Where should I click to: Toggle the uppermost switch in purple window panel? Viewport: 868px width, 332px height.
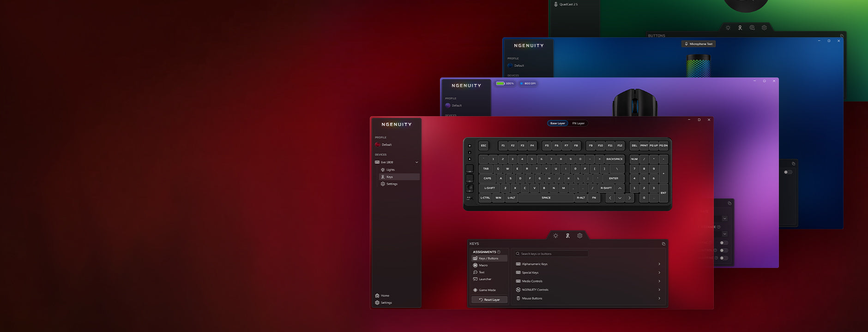pyautogui.click(x=724, y=243)
